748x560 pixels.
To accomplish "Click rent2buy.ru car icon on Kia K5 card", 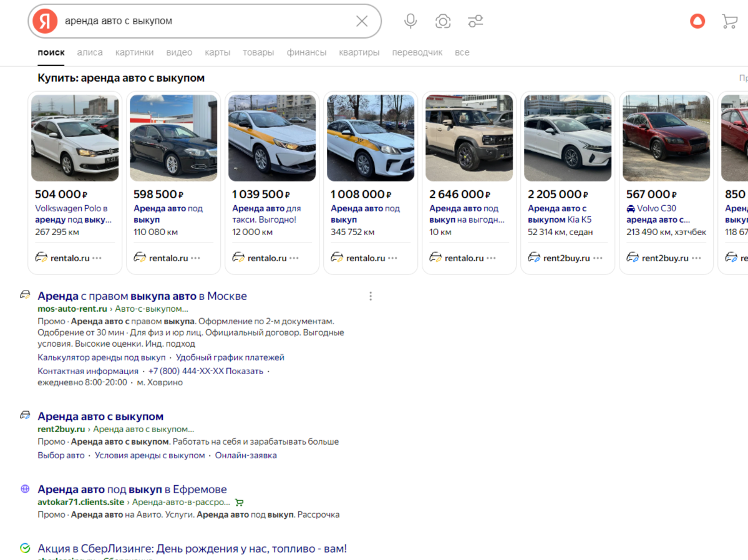I will click(x=534, y=258).
